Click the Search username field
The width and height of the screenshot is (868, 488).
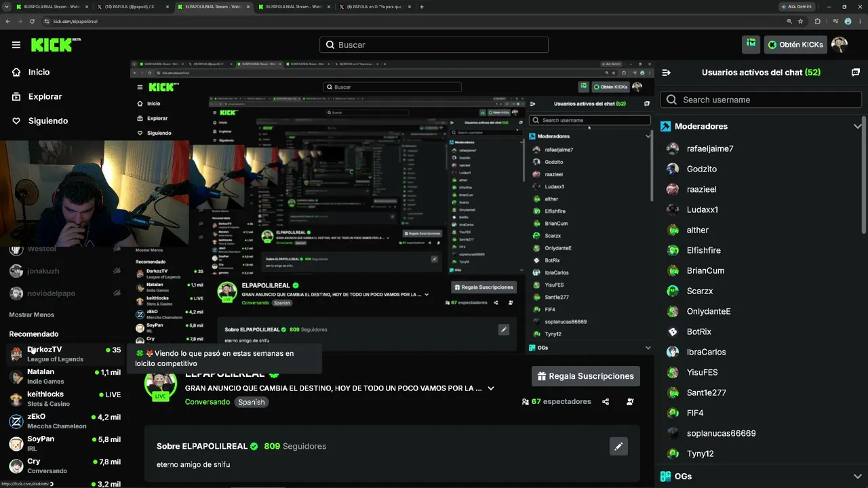tap(761, 100)
